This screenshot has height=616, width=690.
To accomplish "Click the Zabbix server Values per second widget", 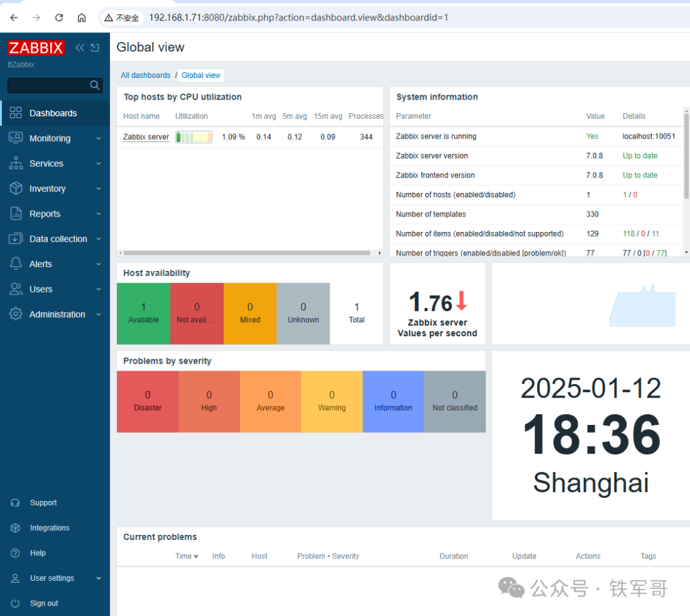I will [x=438, y=304].
